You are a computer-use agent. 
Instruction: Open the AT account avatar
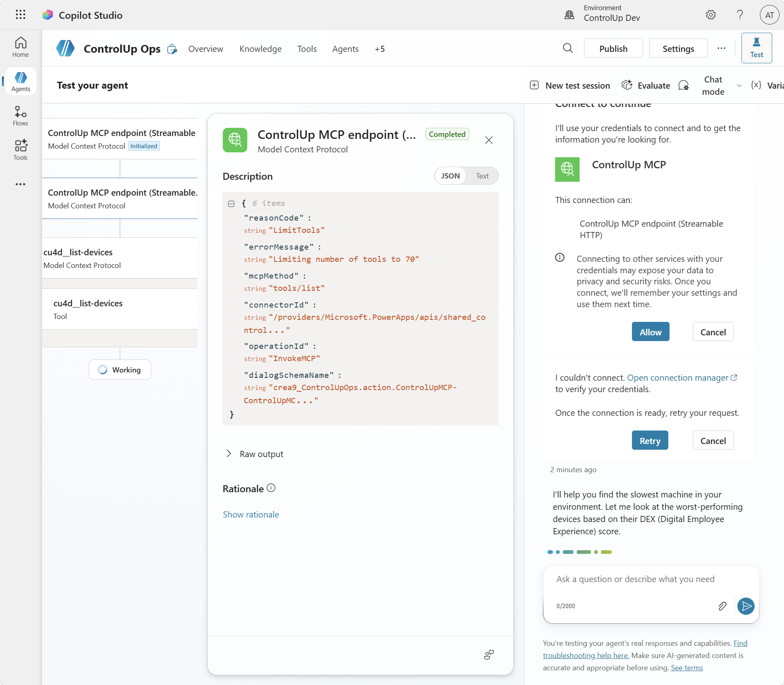[769, 15]
